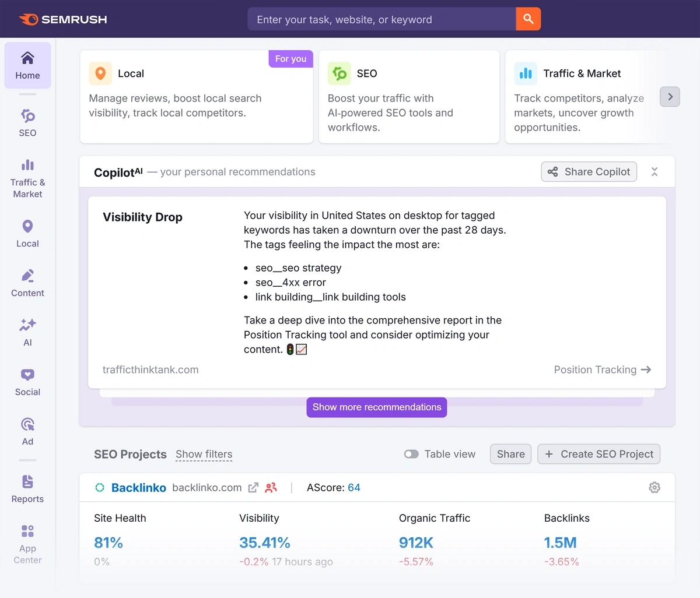Click Show more recommendations button
Screen dimensions: 700x598
tap(377, 407)
